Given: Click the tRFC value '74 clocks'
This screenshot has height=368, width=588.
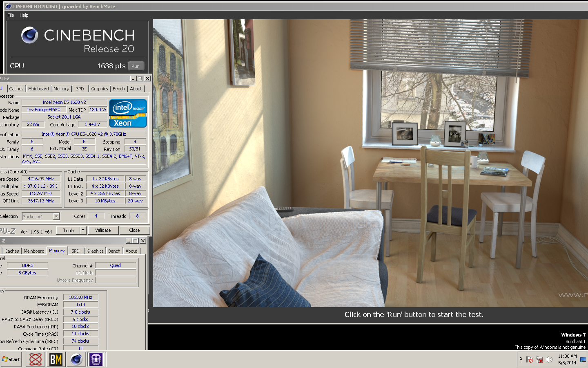Looking at the screenshot, I should (80, 341).
